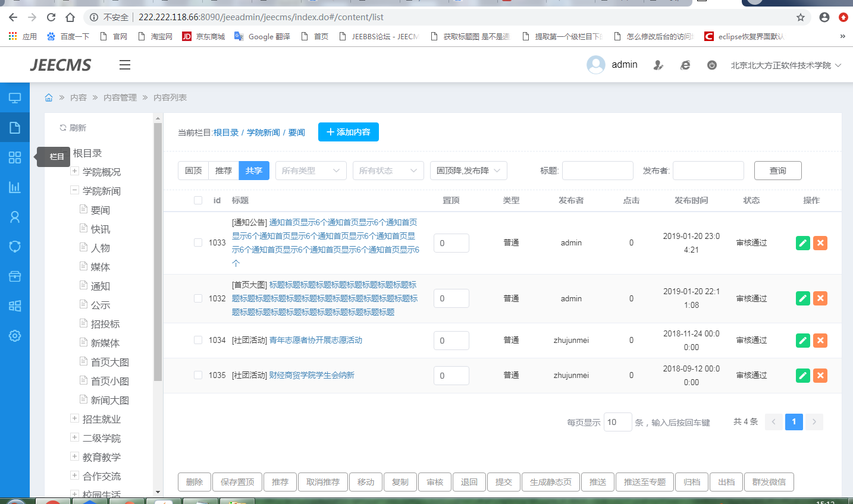The height and width of the screenshot is (504, 853).
Task: Click the 添加内容 button
Action: pos(349,132)
